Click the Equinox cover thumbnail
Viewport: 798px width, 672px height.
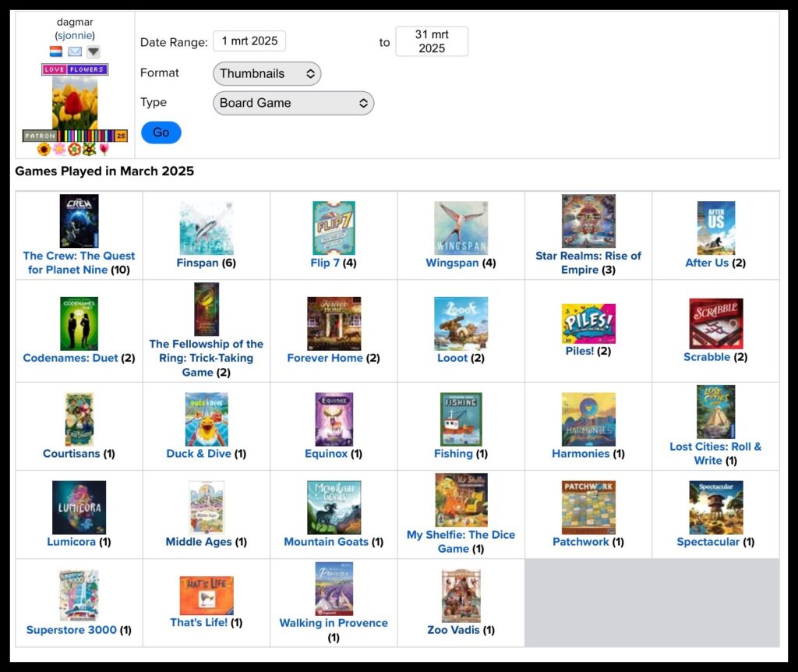pyautogui.click(x=334, y=419)
